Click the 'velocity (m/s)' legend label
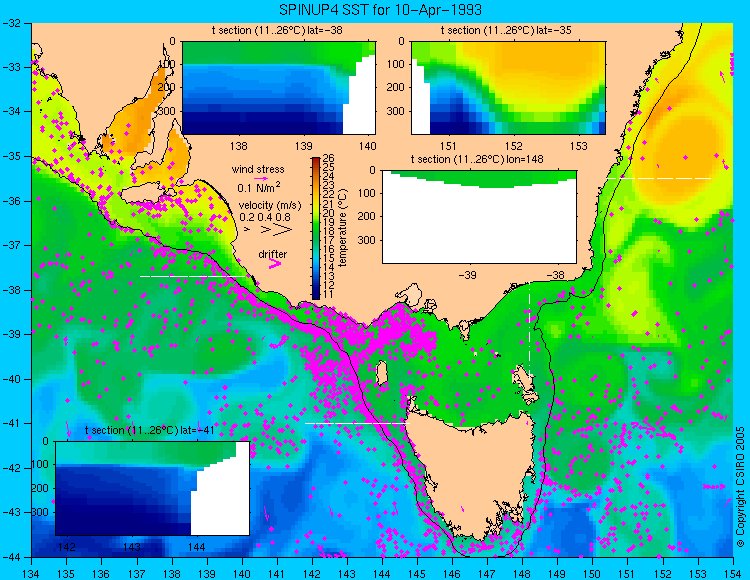 pyautogui.click(x=270, y=206)
